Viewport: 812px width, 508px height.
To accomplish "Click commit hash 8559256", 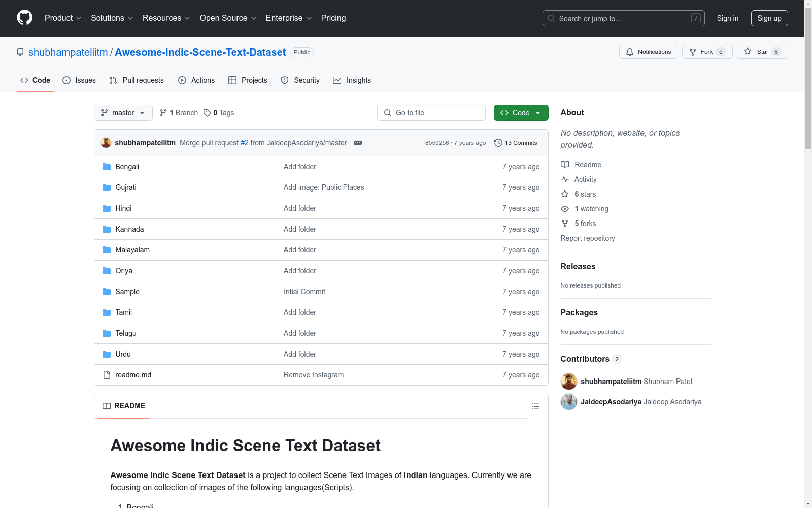I will 437,143.
